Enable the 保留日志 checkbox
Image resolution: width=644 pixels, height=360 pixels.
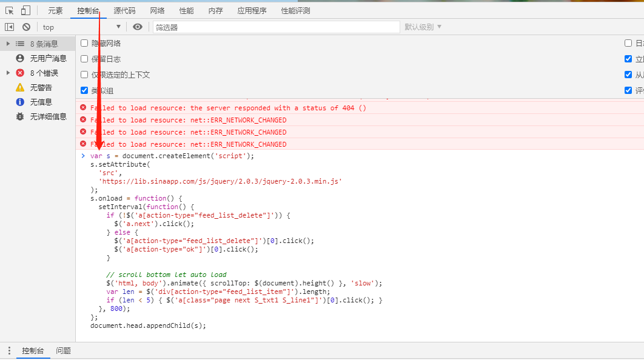[84, 59]
